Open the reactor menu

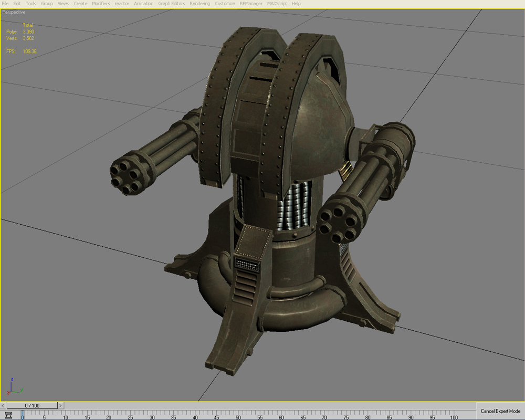coord(122,4)
